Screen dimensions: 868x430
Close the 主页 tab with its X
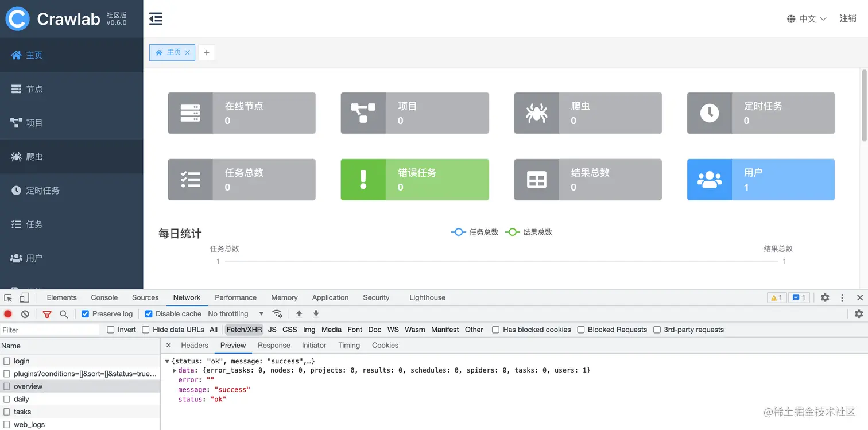(x=187, y=52)
